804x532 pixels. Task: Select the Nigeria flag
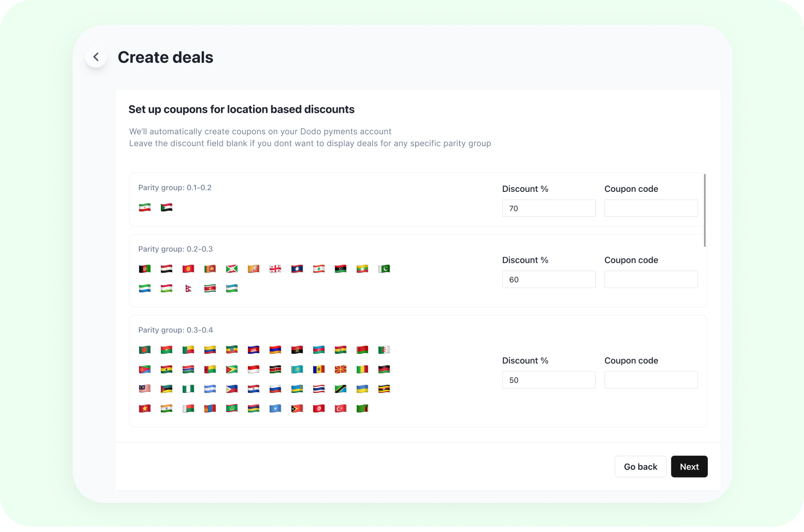pos(188,389)
